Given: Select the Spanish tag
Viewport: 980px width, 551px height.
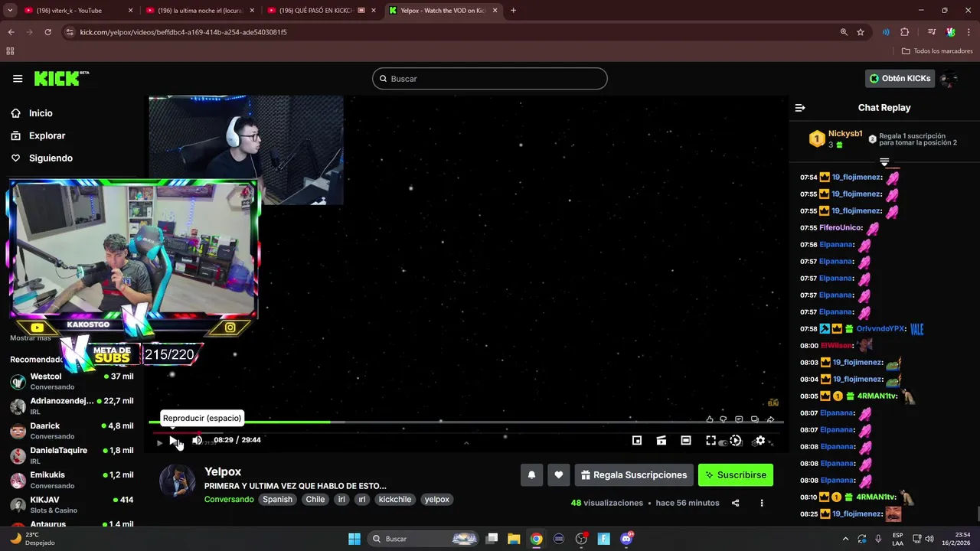Looking at the screenshot, I should [277, 499].
